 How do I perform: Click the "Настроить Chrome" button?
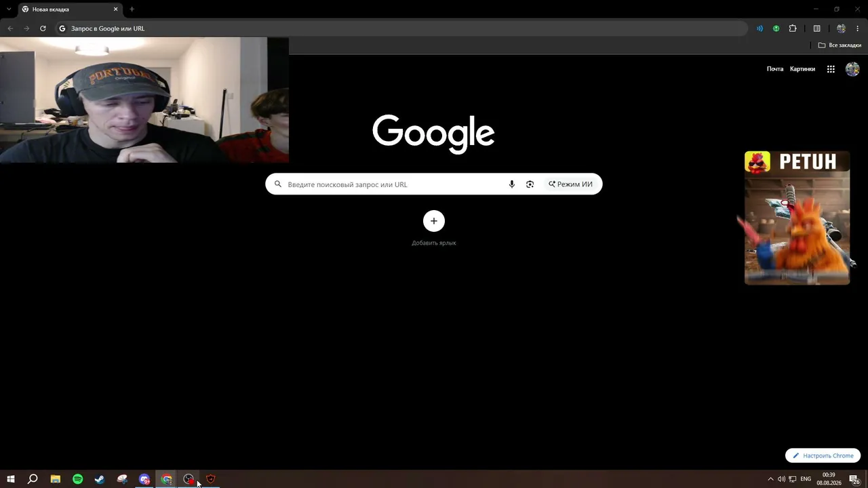pyautogui.click(x=823, y=455)
